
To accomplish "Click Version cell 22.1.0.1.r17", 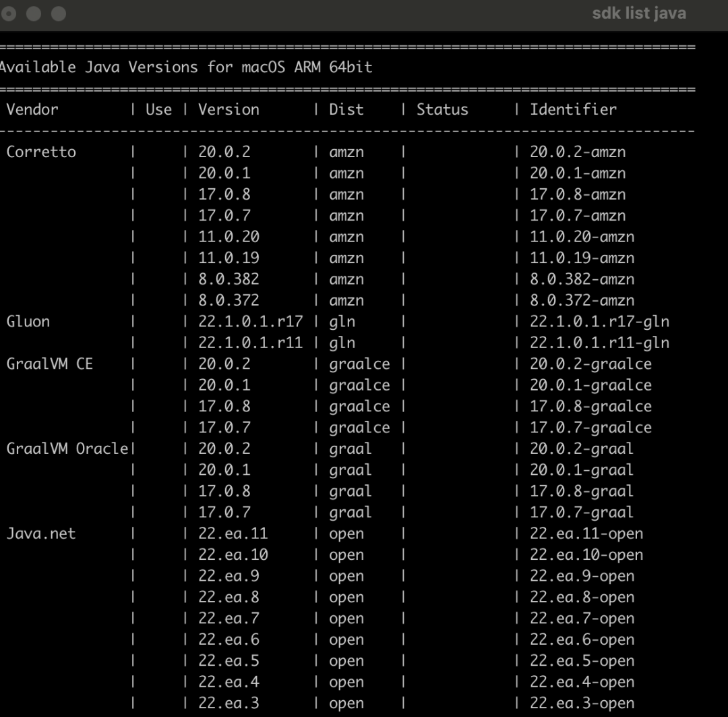I will coord(251,322).
